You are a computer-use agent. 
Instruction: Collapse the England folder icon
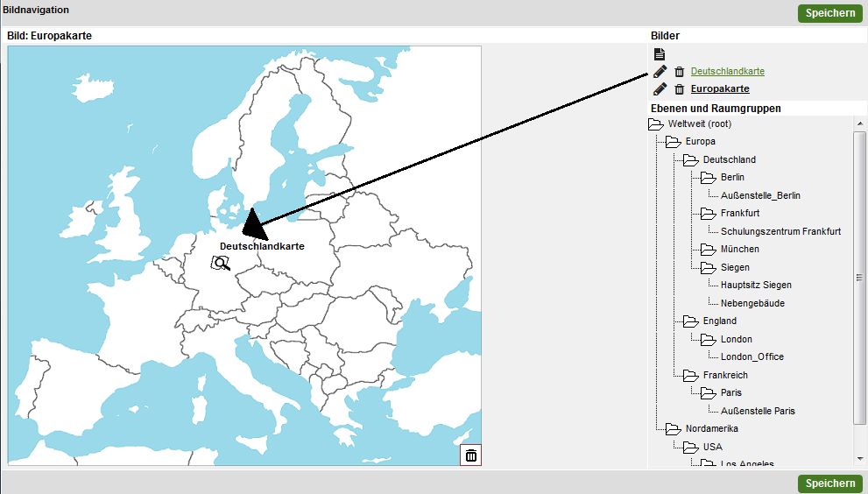tap(691, 321)
